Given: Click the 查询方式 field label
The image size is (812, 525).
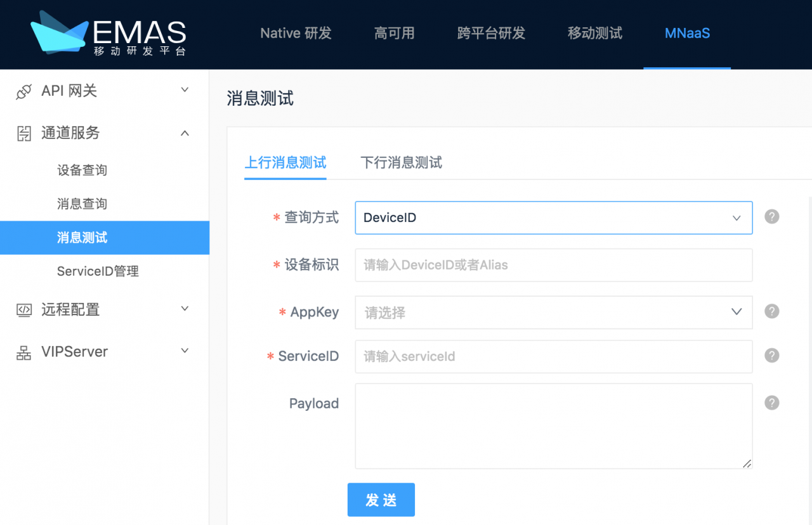Looking at the screenshot, I should pyautogui.click(x=311, y=217).
